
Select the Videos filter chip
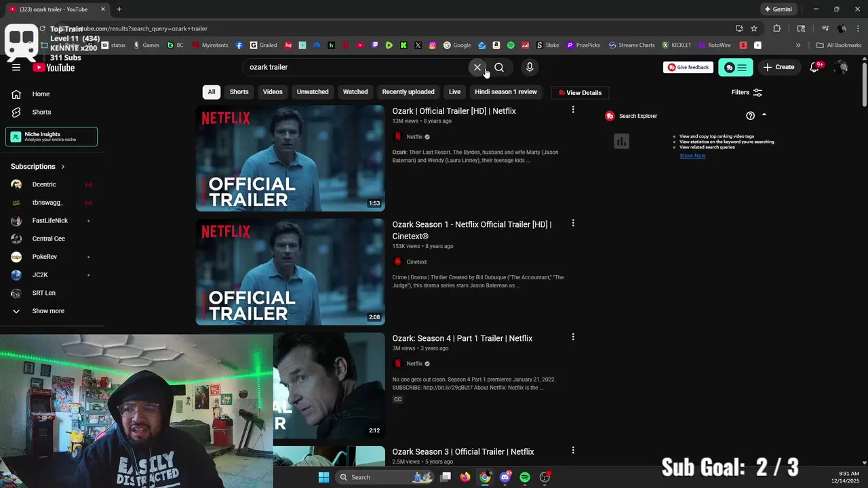click(273, 92)
